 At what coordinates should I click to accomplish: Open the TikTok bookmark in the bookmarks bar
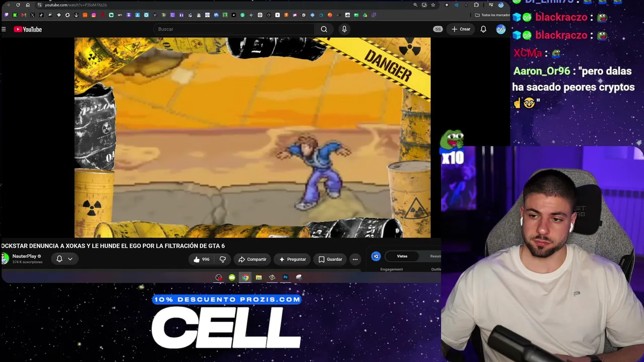click(x=41, y=15)
